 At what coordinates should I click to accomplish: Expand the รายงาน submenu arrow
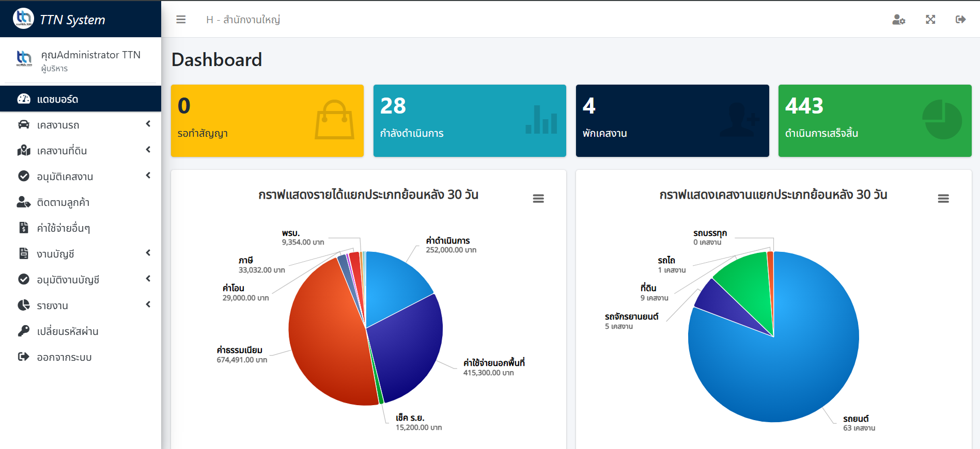point(148,304)
